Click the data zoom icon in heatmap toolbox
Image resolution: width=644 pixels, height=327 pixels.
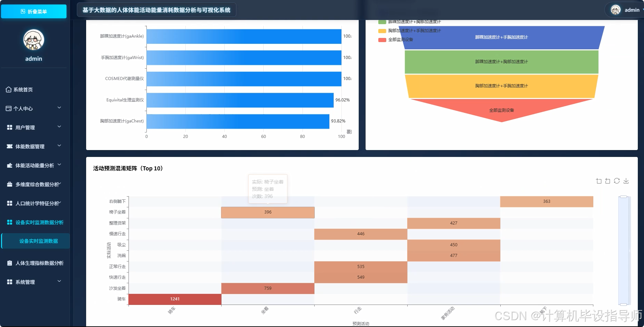[x=599, y=181]
